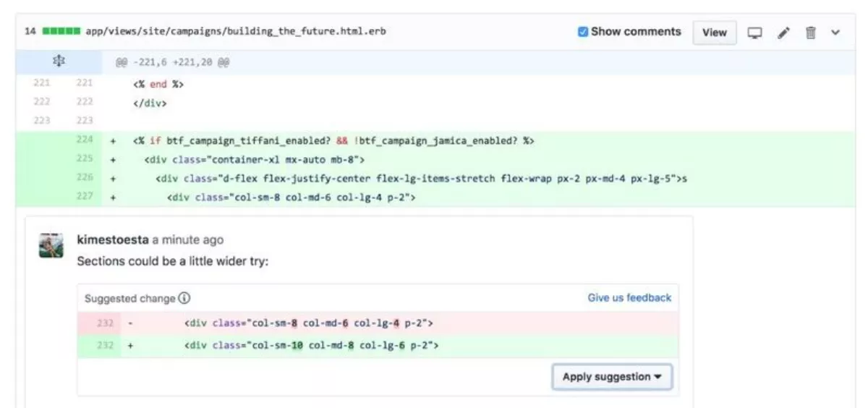Click the trash delete file icon
Image resolution: width=868 pixels, height=408 pixels.
pos(811,33)
